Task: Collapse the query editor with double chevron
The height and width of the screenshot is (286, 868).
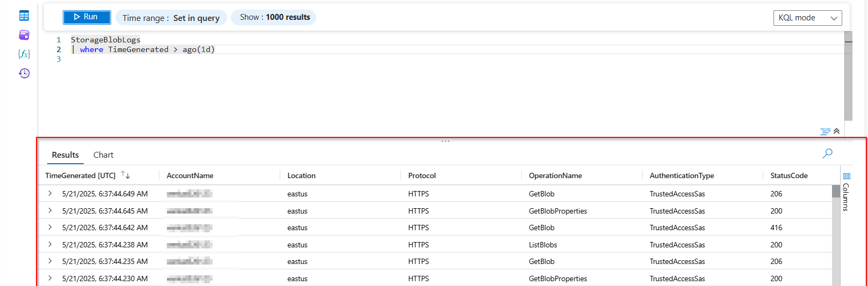Action: coord(836,131)
